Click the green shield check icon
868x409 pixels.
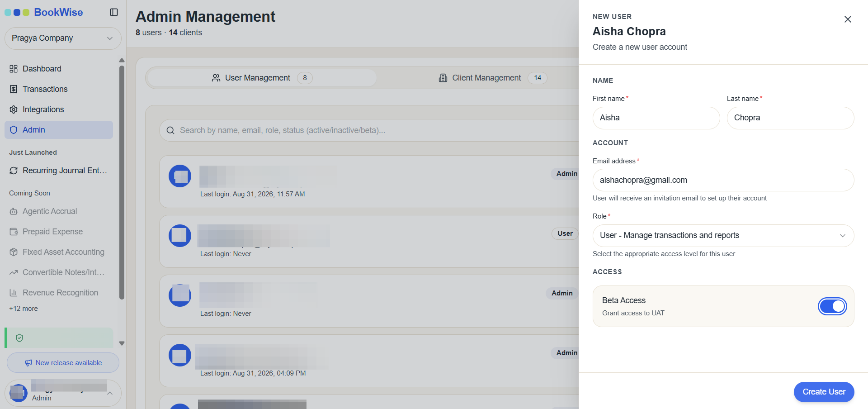point(19,338)
